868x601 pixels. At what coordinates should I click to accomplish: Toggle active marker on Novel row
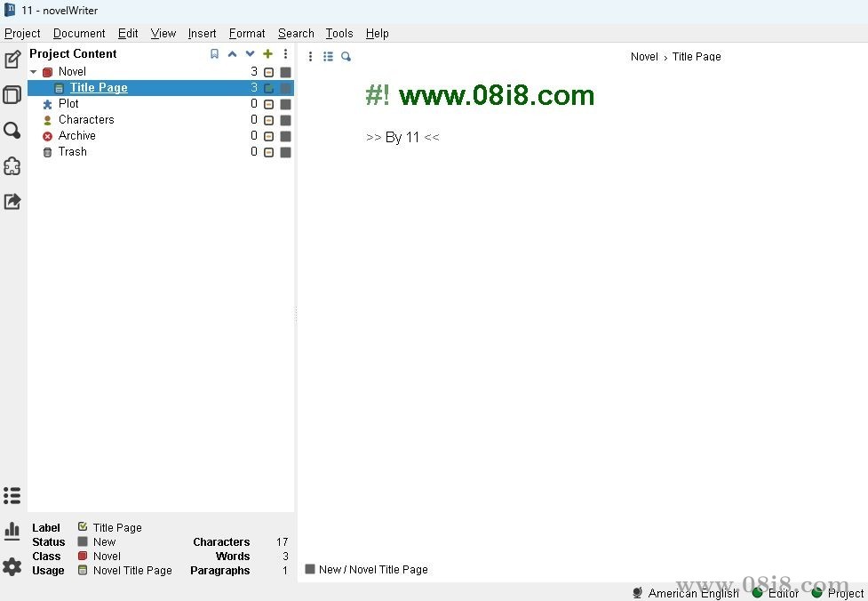pos(268,72)
